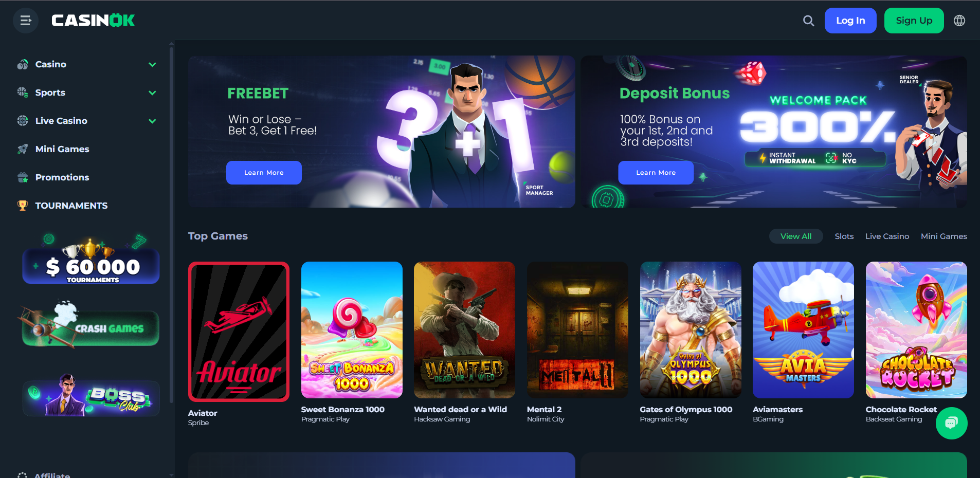Click the green Sign Up button
The width and height of the screenshot is (980, 478).
point(914,21)
